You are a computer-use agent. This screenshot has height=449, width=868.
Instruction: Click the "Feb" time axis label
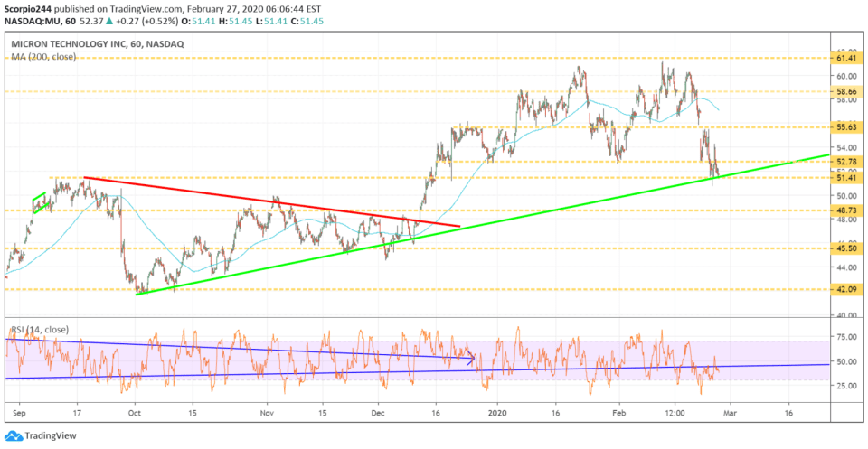(x=618, y=413)
